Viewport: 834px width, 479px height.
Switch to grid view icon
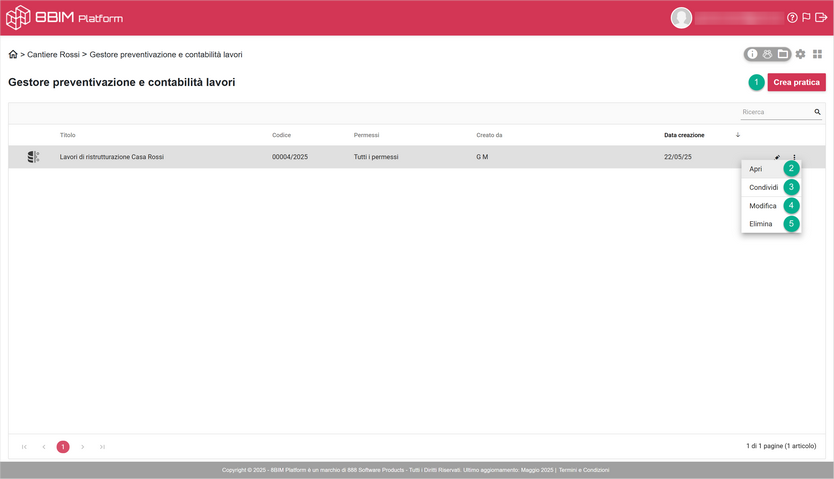pyautogui.click(x=817, y=54)
